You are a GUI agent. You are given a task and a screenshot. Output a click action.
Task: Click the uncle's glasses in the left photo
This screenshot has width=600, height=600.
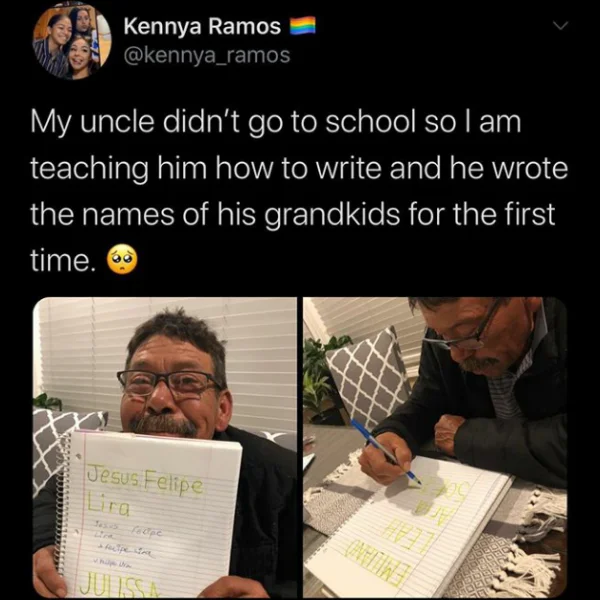click(170, 384)
